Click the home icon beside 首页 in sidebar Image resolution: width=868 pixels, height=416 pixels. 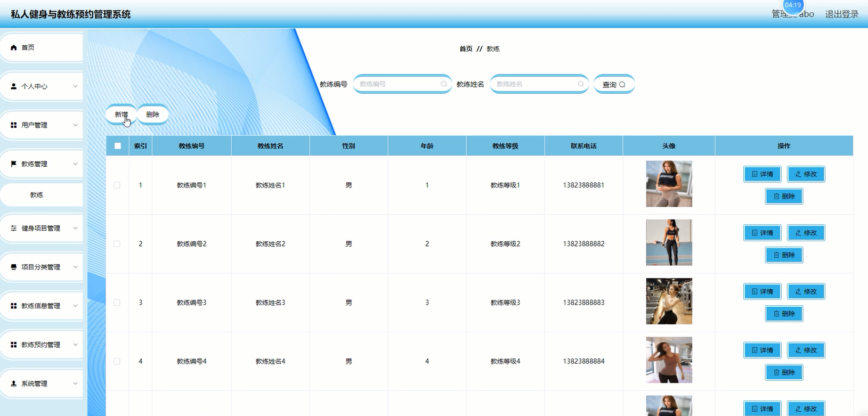14,47
